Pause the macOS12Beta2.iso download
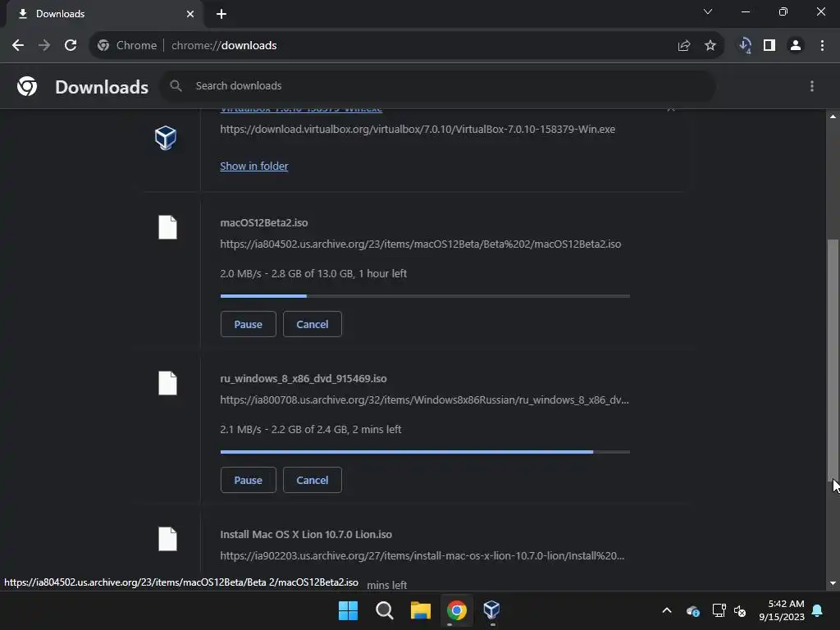The width and height of the screenshot is (840, 630). click(248, 324)
